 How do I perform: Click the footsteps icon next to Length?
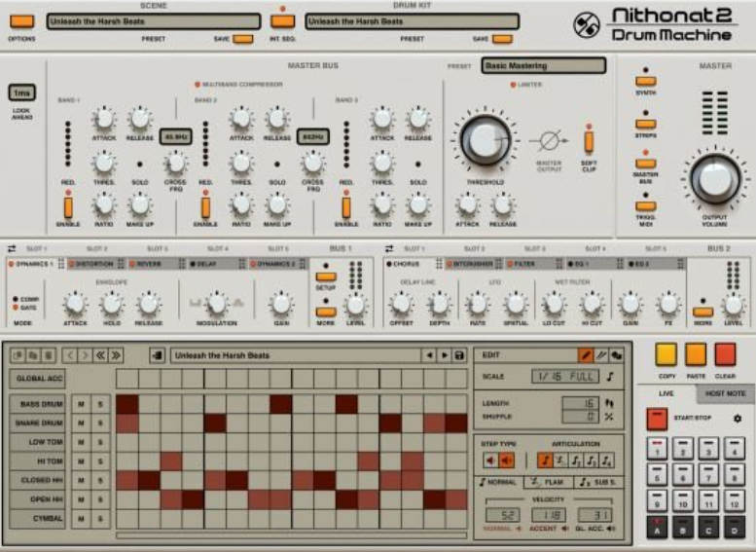[609, 403]
